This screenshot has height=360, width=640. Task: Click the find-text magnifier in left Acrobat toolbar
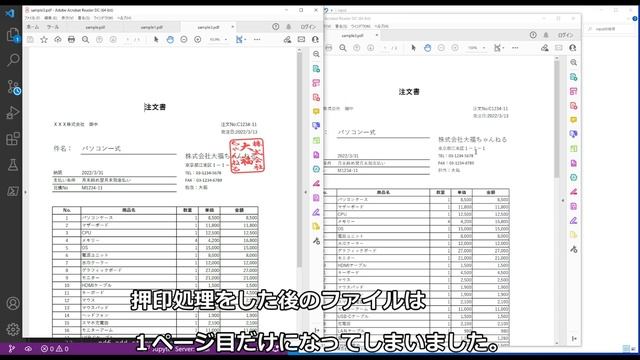tap(85, 40)
